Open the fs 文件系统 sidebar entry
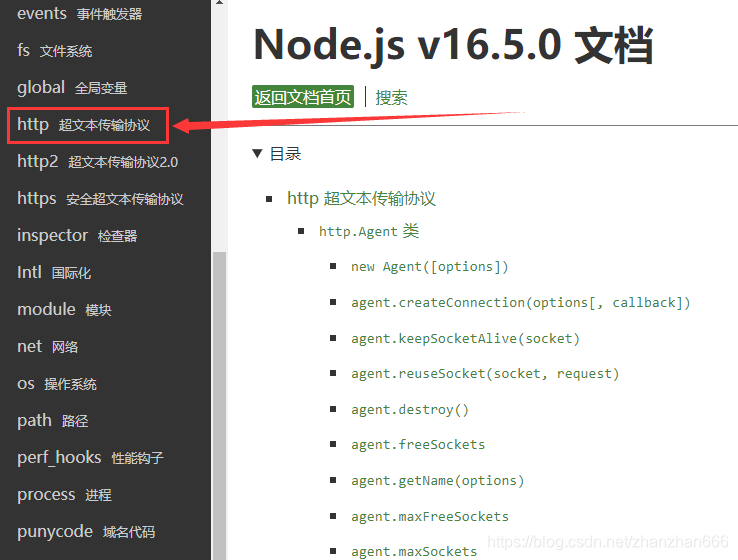738x560 pixels. pyautogui.click(x=55, y=50)
